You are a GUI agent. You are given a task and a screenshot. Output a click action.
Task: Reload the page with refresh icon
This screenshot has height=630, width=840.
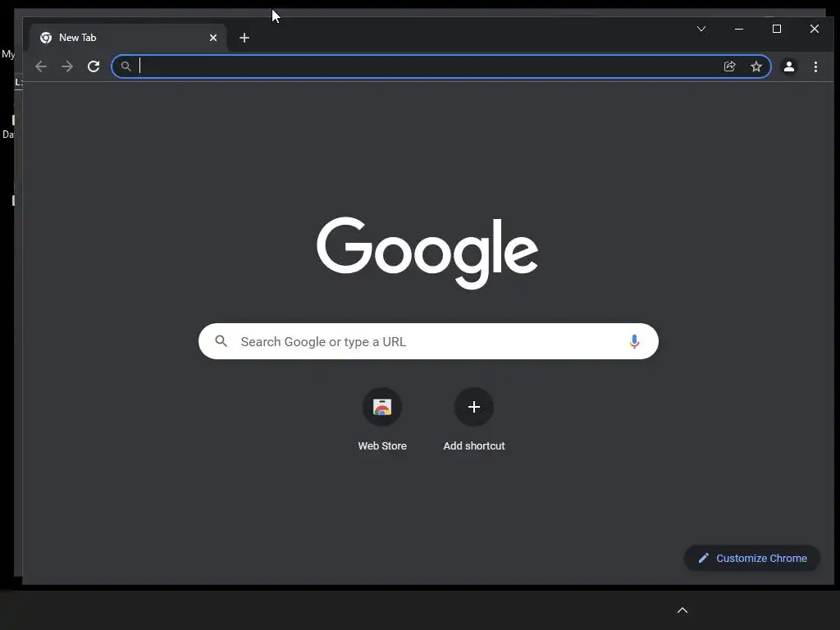[94, 66]
